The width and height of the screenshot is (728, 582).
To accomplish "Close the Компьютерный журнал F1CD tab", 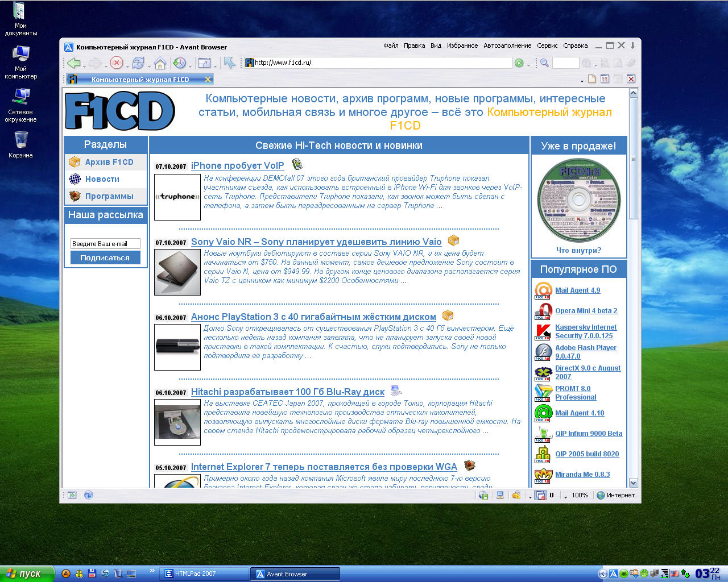I will point(208,79).
